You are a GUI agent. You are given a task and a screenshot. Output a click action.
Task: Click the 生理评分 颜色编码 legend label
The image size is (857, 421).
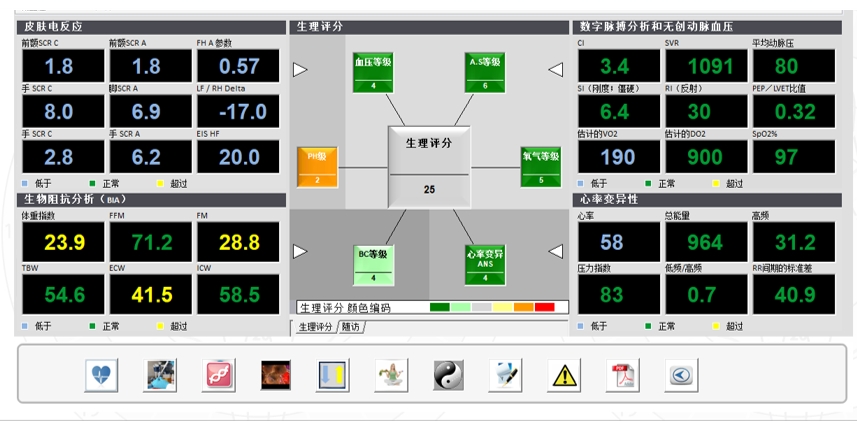point(345,308)
